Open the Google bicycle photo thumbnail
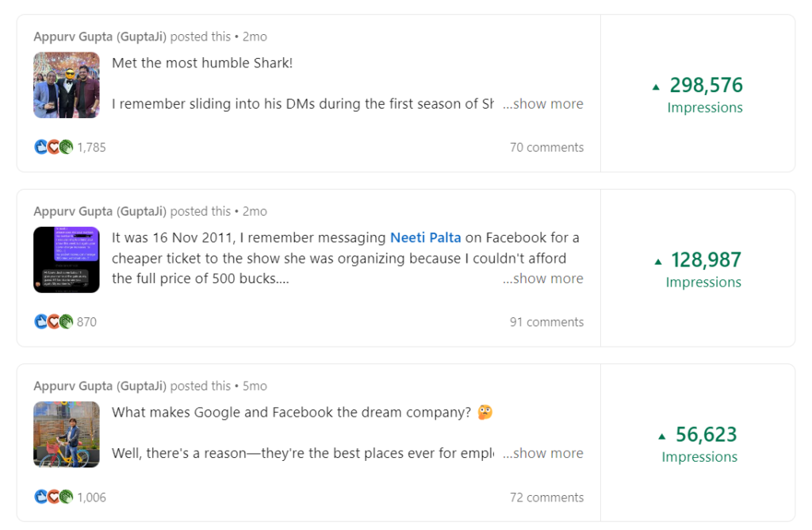812x530 pixels. (x=67, y=434)
